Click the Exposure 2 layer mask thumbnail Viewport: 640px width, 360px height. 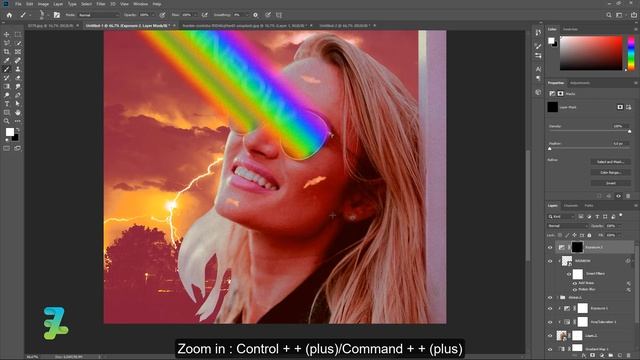click(x=577, y=247)
